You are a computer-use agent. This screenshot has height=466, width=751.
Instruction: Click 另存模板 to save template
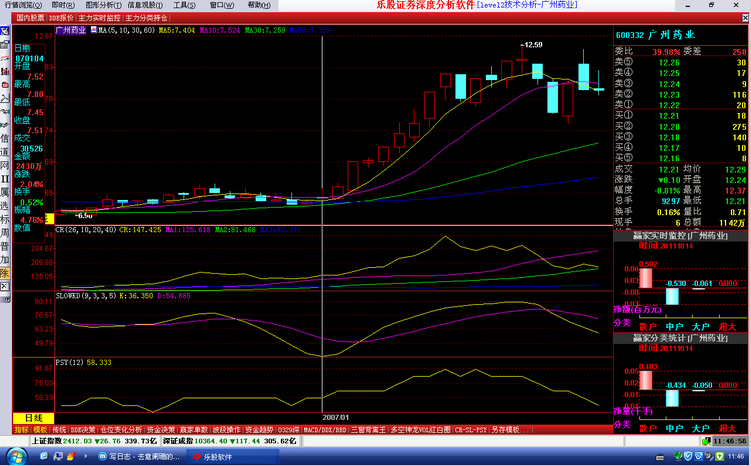click(x=510, y=430)
